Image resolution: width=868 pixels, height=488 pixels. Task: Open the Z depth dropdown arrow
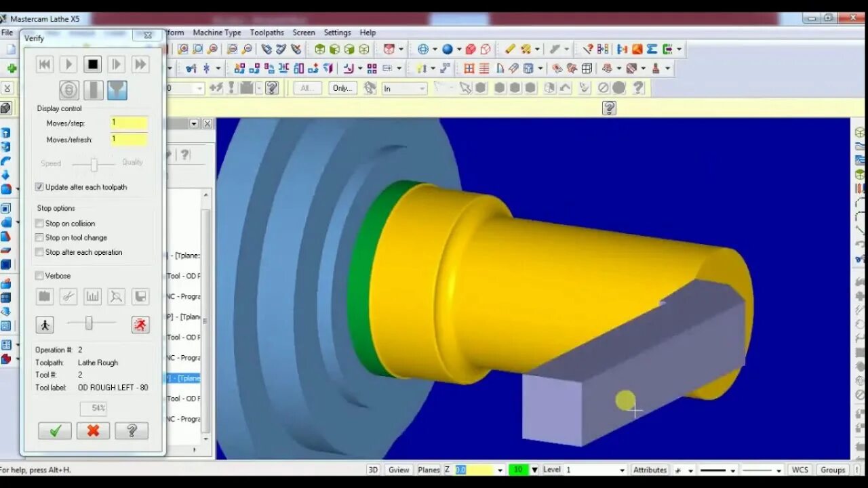(x=500, y=470)
